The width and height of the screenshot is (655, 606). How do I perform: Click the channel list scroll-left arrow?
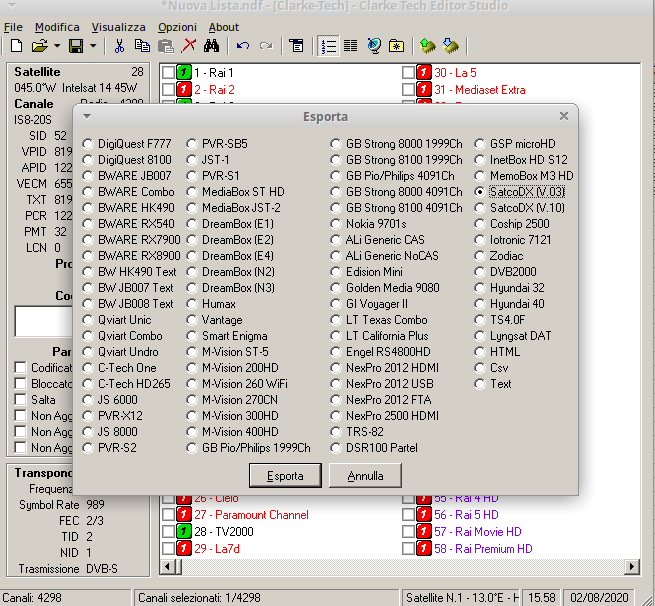coord(168,567)
